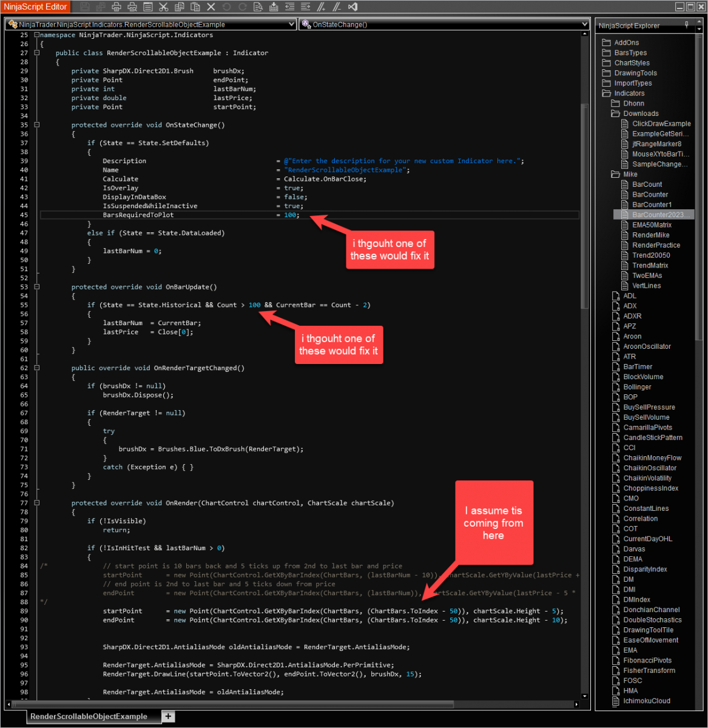Open the namespace and class selector dropdown
The width and height of the screenshot is (708, 728).
click(x=150, y=25)
